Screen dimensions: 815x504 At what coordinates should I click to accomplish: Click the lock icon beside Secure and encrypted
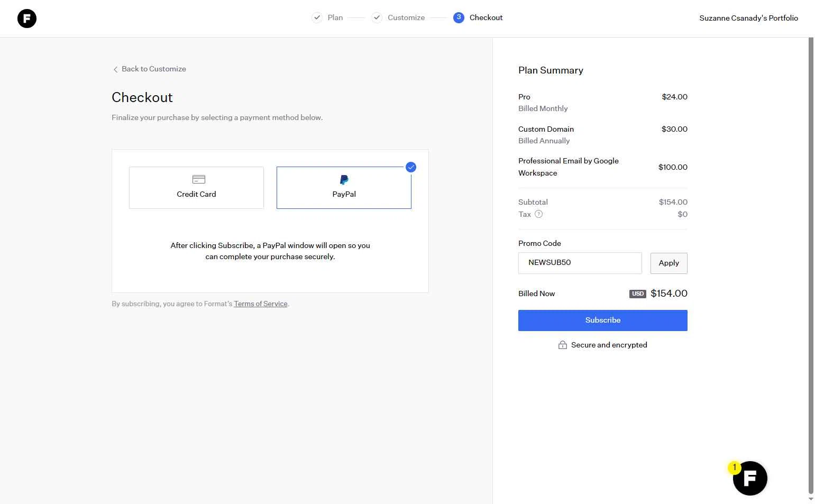563,345
